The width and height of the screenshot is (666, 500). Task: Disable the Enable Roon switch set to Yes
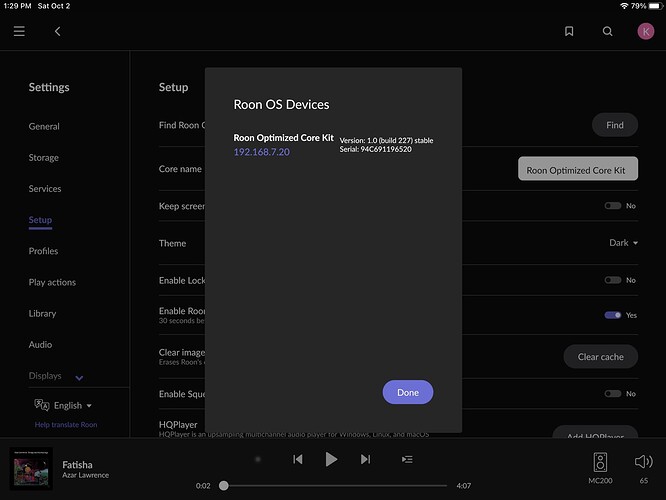click(x=612, y=315)
